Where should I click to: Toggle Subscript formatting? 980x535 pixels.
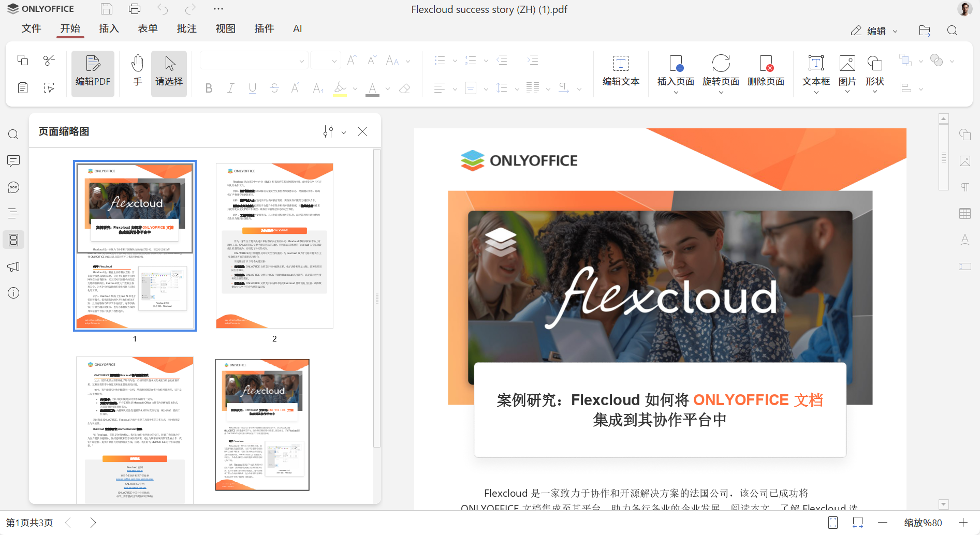tap(318, 88)
